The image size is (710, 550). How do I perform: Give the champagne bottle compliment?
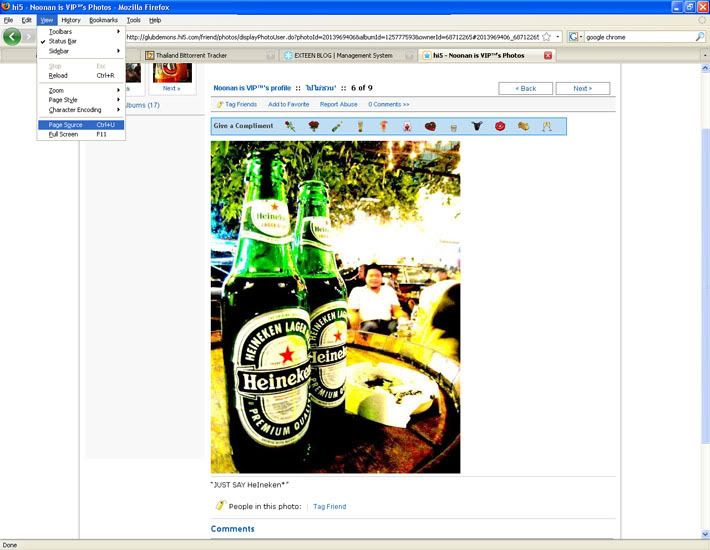click(337, 126)
